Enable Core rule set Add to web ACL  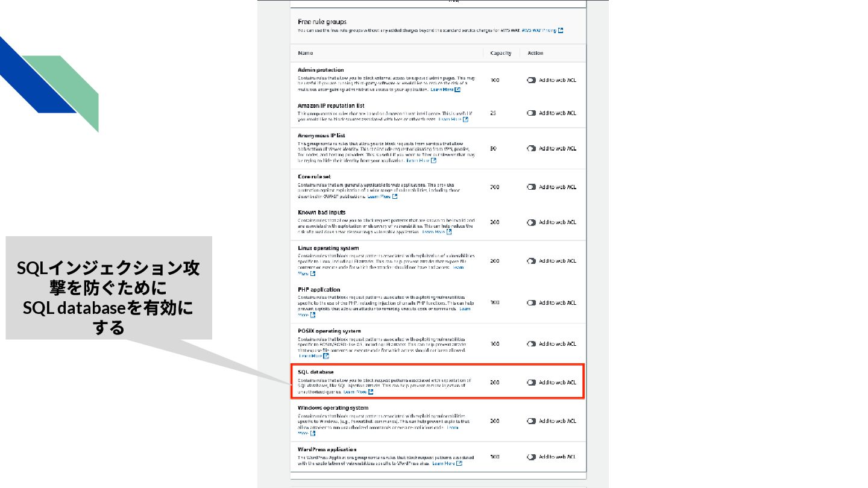(531, 187)
